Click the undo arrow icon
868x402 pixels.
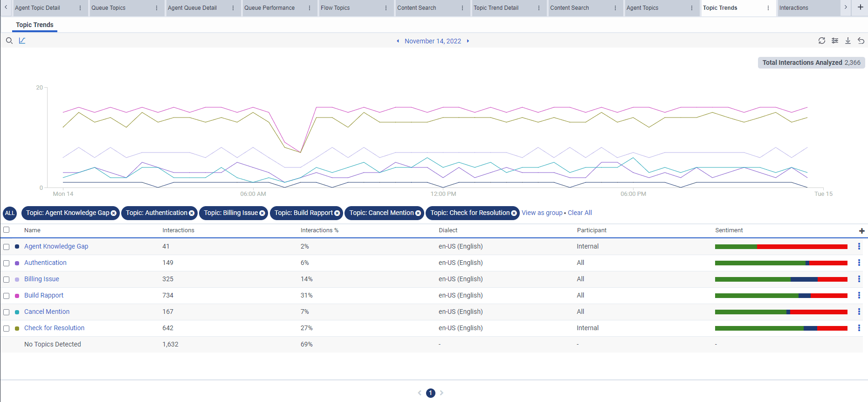tap(861, 41)
